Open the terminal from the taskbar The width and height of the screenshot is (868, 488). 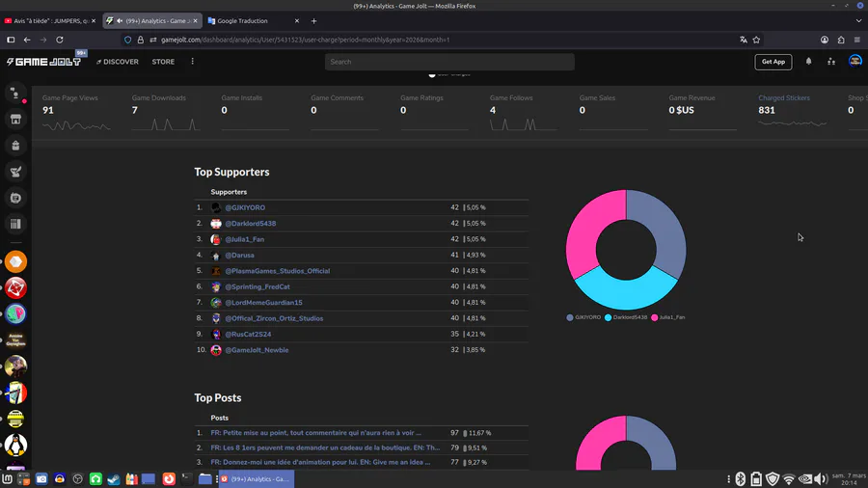tap(187, 479)
